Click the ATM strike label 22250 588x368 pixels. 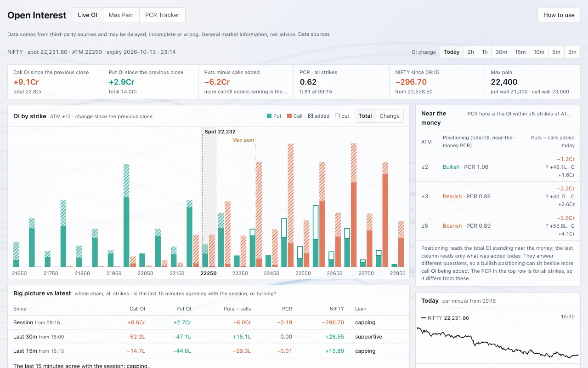(209, 273)
